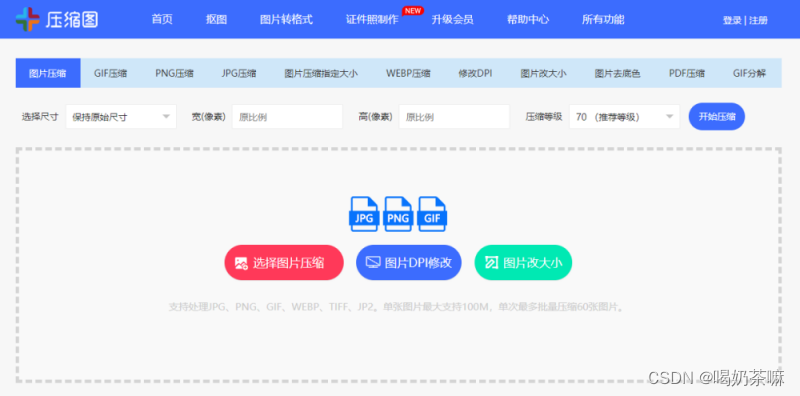Open 帮助中心 in navigation bar
The height and width of the screenshot is (396, 800).
click(x=528, y=20)
